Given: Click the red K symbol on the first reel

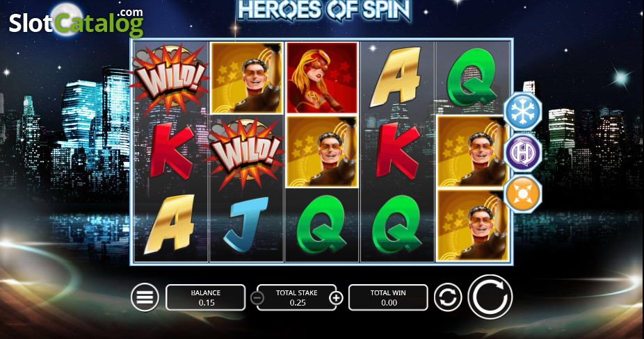Looking at the screenshot, I should pos(171,152).
